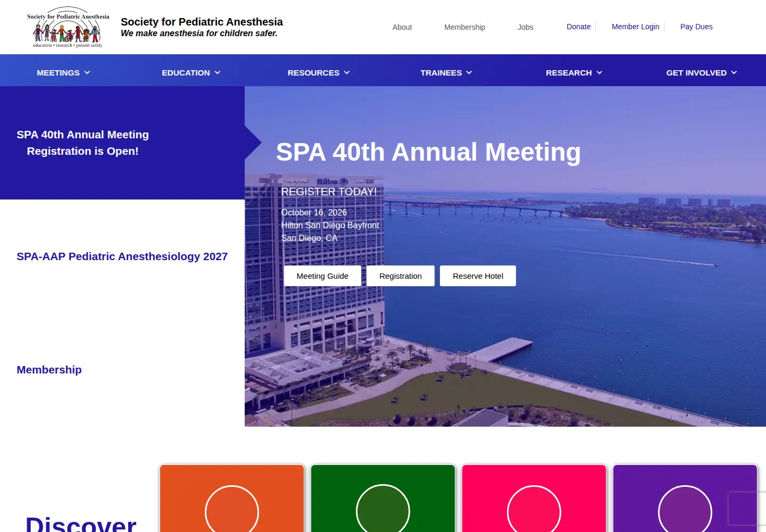The height and width of the screenshot is (532, 766).
Task: Open the purple Discover card
Action: pos(685,498)
